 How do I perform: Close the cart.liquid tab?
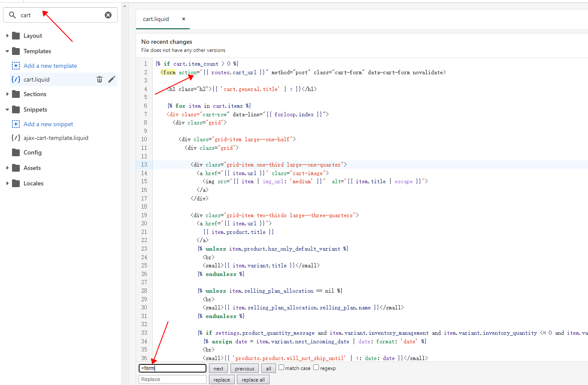[x=184, y=19]
